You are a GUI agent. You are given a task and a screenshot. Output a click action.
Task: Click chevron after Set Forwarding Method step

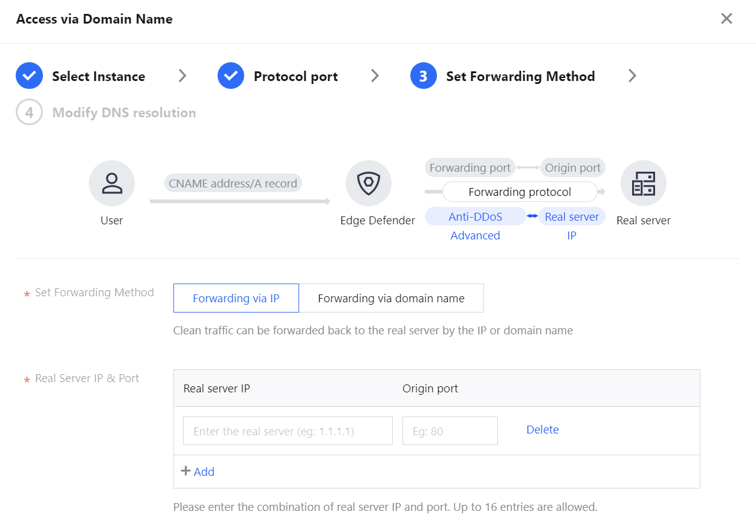coord(632,76)
